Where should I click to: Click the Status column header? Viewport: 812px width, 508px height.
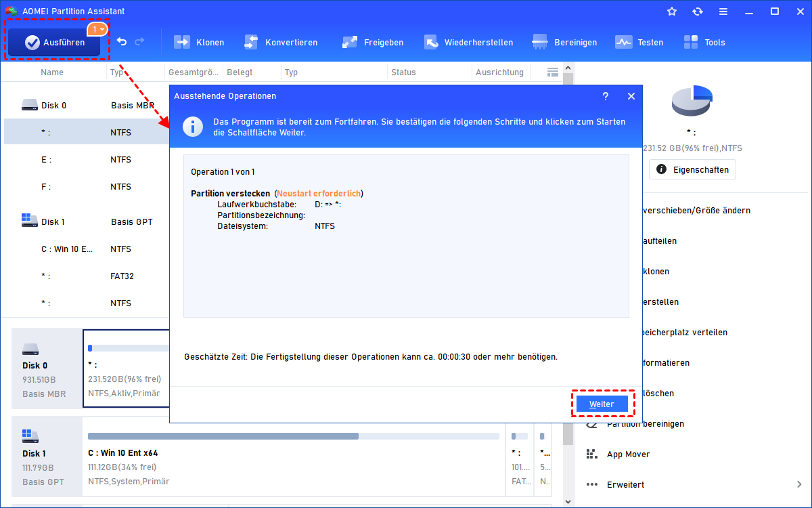click(403, 72)
